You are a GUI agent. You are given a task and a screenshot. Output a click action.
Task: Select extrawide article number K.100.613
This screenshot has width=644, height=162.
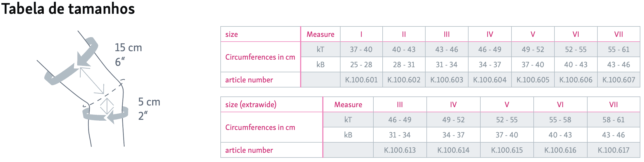tap(400, 150)
